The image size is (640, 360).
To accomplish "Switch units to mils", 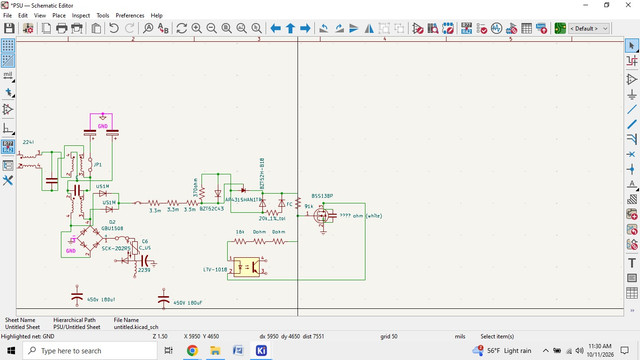I will pyautogui.click(x=8, y=76).
